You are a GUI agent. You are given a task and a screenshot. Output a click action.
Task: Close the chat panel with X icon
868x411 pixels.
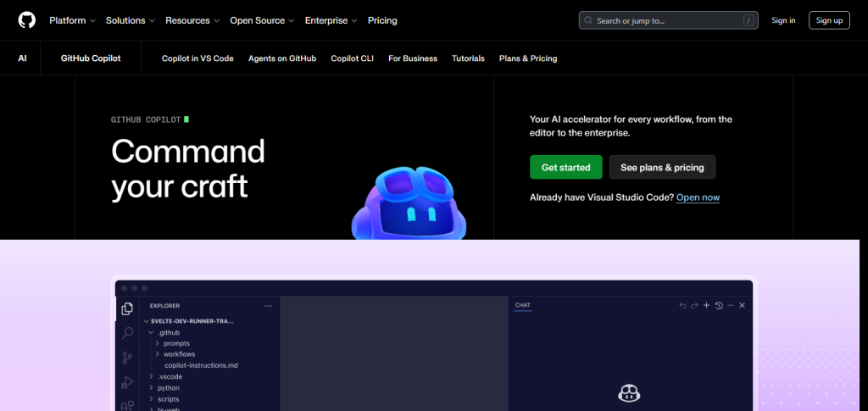tap(743, 305)
